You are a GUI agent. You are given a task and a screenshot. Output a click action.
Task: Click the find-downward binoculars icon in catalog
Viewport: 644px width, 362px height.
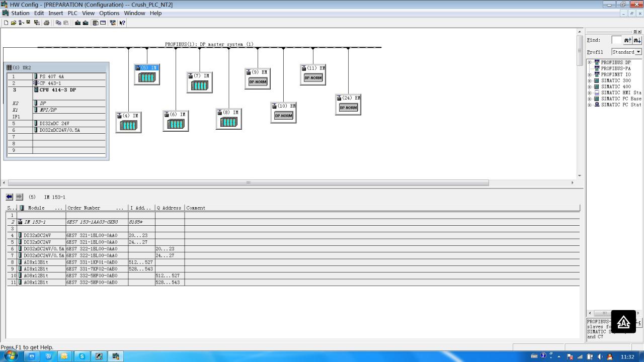click(636, 40)
